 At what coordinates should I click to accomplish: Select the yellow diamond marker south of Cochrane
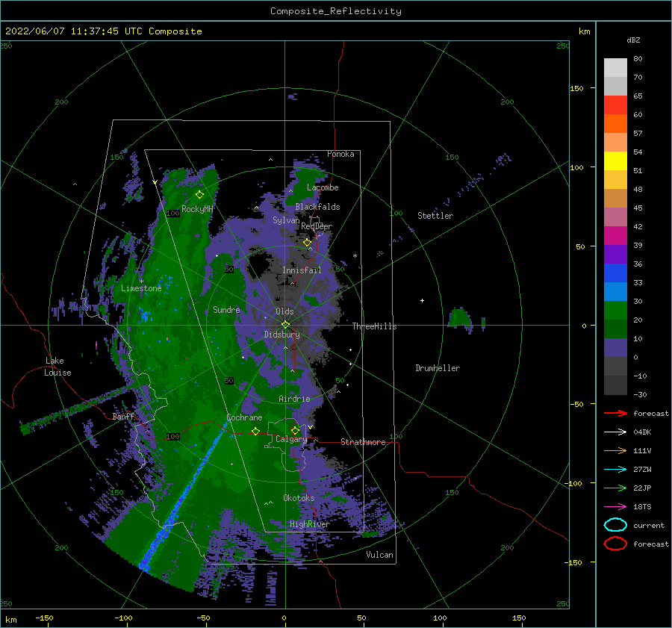click(x=256, y=431)
